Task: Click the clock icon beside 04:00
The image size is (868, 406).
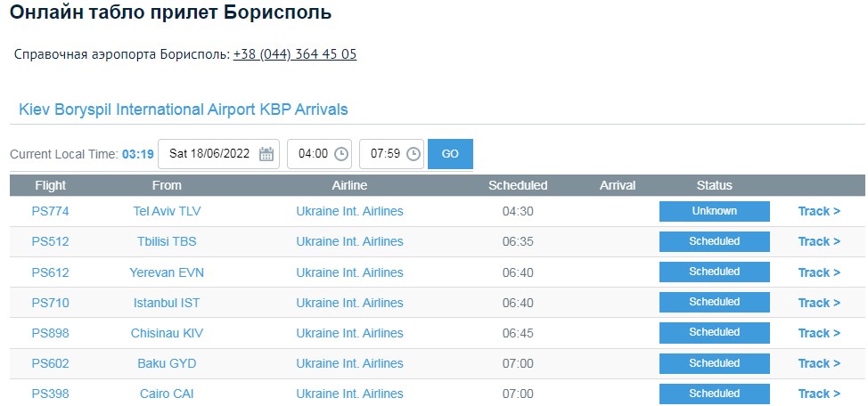Action: (341, 154)
